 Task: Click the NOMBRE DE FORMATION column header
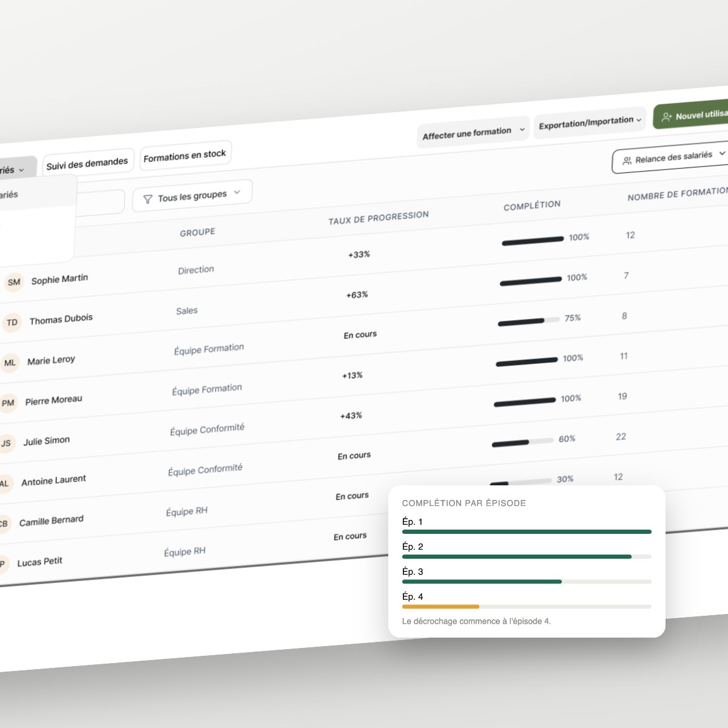[678, 194]
